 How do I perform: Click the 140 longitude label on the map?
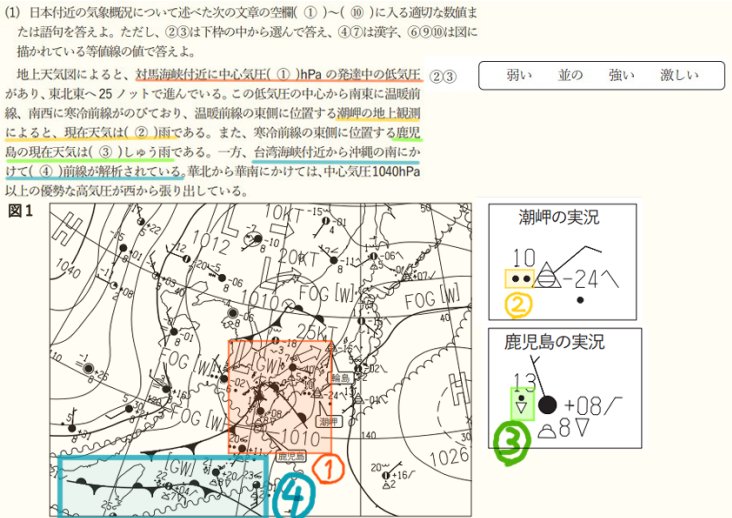[368, 435]
